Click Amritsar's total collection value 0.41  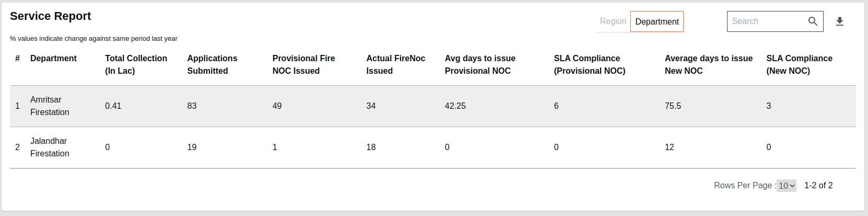(x=113, y=106)
